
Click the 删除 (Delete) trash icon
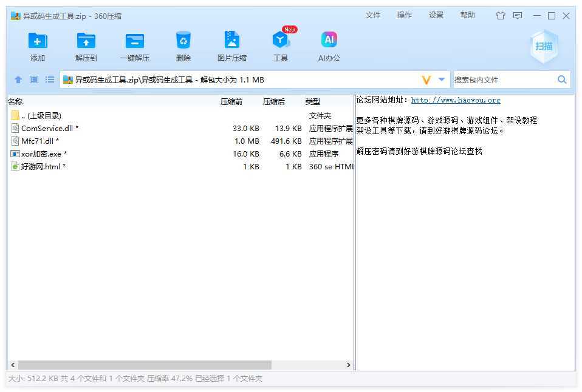183,41
